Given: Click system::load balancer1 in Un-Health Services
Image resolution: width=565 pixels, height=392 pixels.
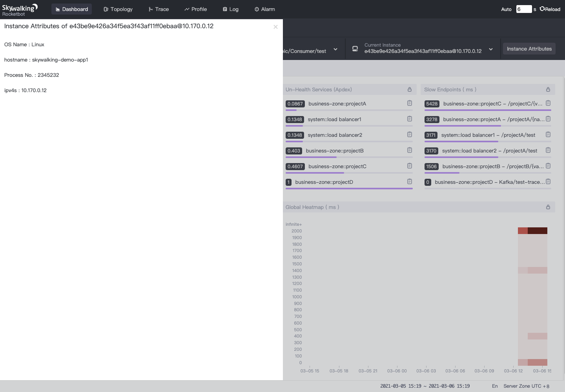Looking at the screenshot, I should click(334, 119).
